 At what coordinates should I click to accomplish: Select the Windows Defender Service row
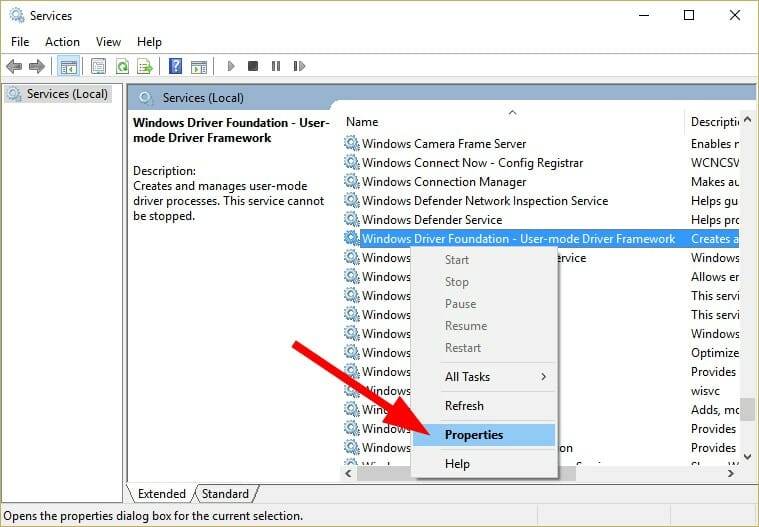432,220
